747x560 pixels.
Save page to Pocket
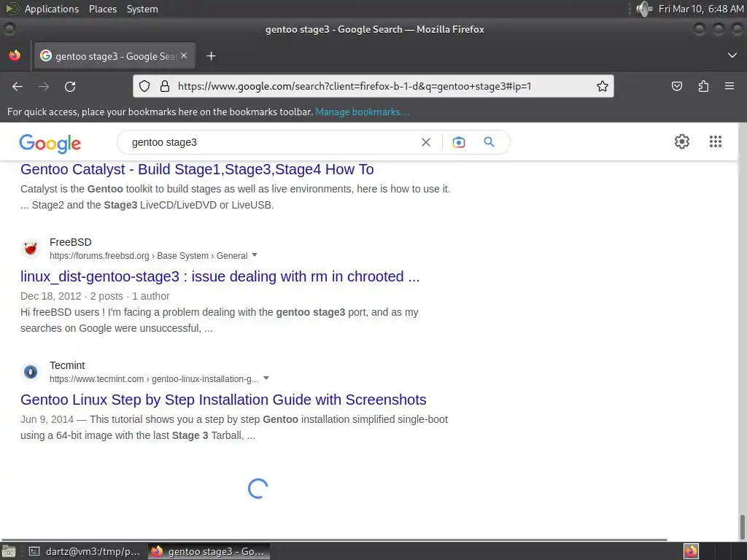point(676,86)
